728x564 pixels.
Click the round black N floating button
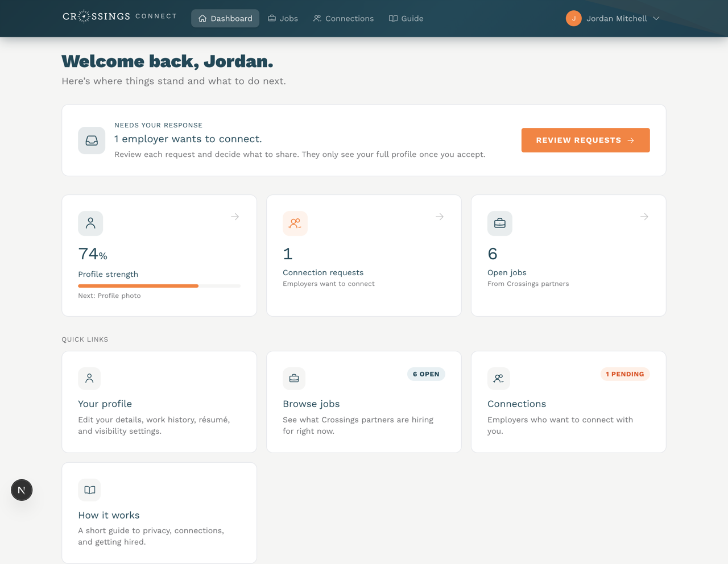22,490
